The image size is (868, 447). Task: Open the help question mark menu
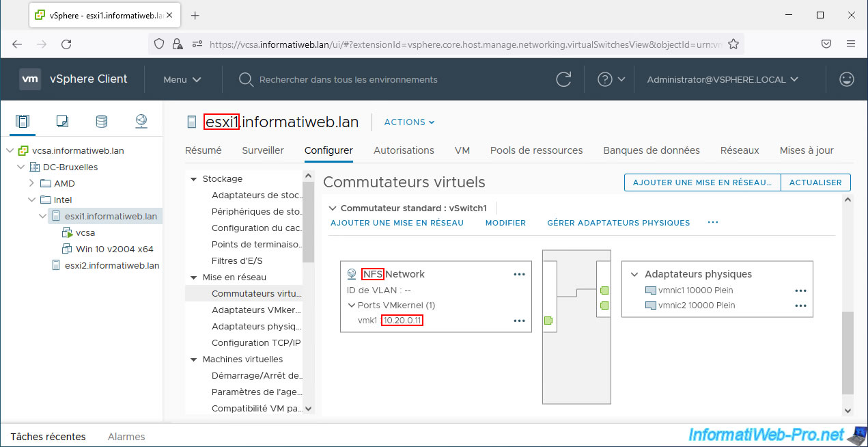click(611, 79)
